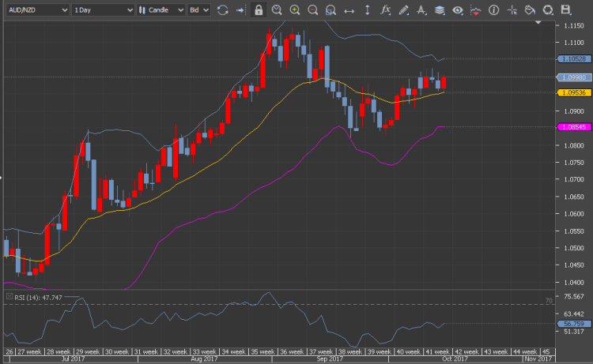
Task: Click the zoom in magnifier icon
Action: [x=295, y=10]
